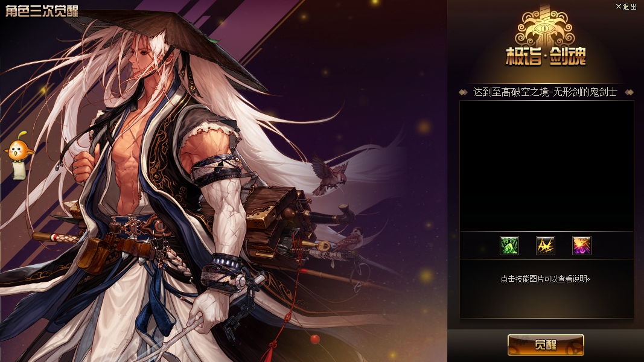Image resolution: width=644 pixels, height=362 pixels.
Task: Click the black skill preview video area
Action: coord(546,167)
